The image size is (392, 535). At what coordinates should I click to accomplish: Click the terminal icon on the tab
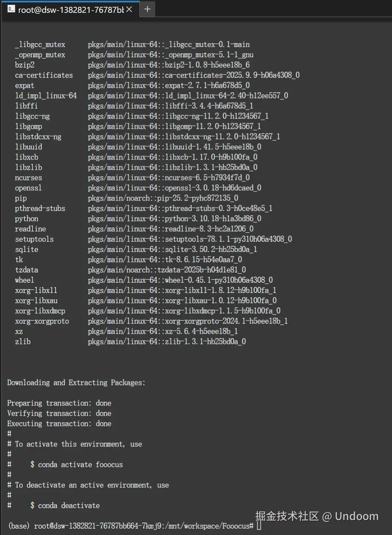11,9
